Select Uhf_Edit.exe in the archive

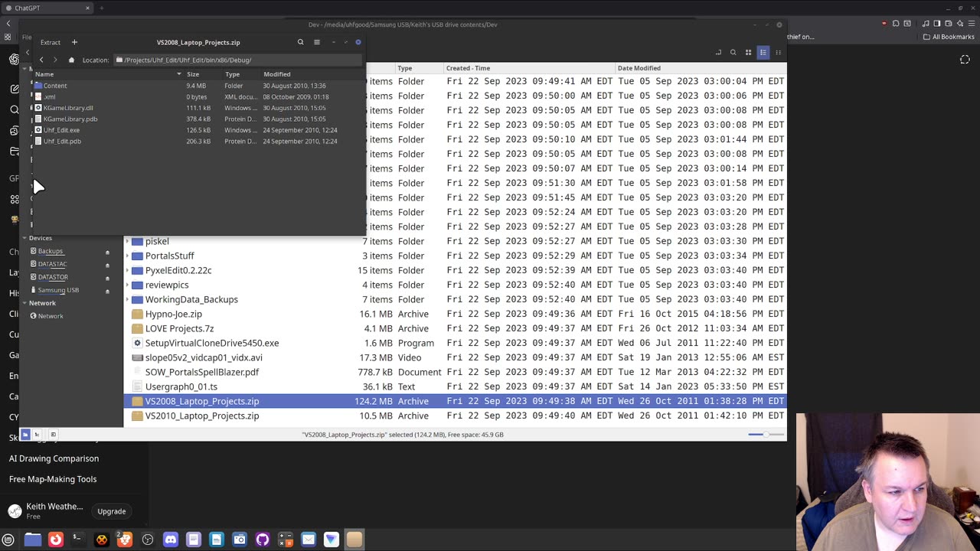click(x=61, y=130)
